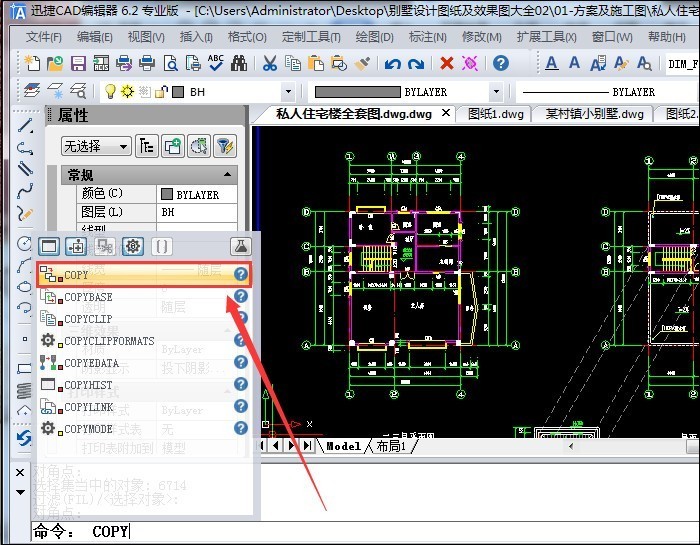Click the red X delete icon

446,64
